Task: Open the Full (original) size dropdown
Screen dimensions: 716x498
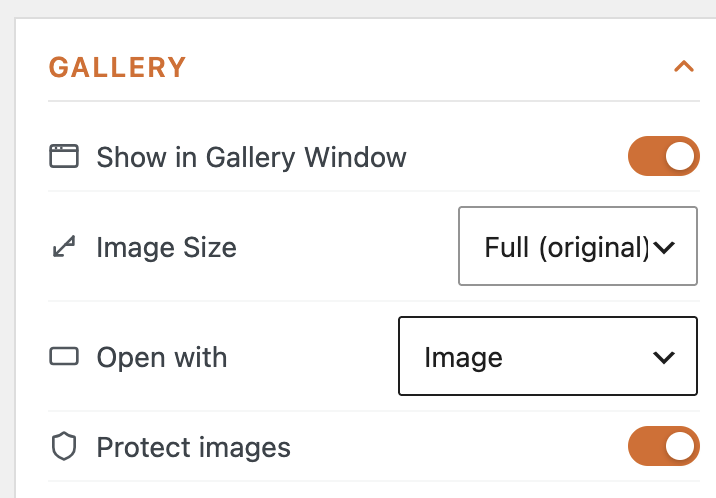Action: coord(578,246)
